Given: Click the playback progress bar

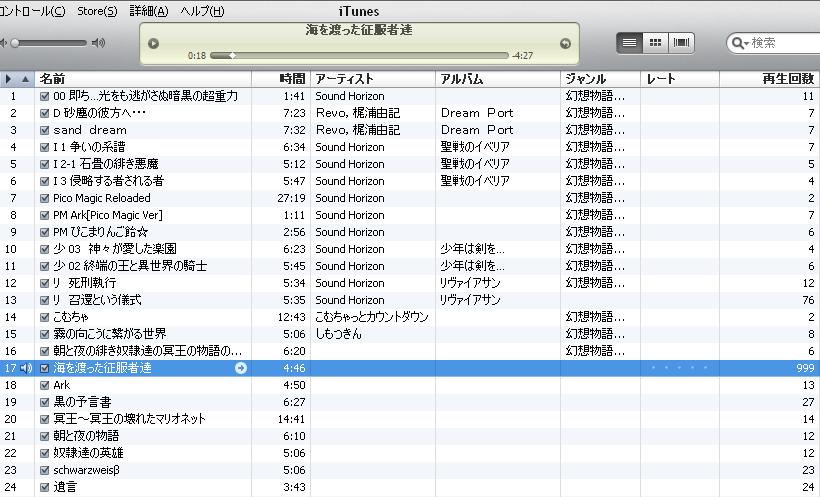Looking at the screenshot, I should [359, 55].
